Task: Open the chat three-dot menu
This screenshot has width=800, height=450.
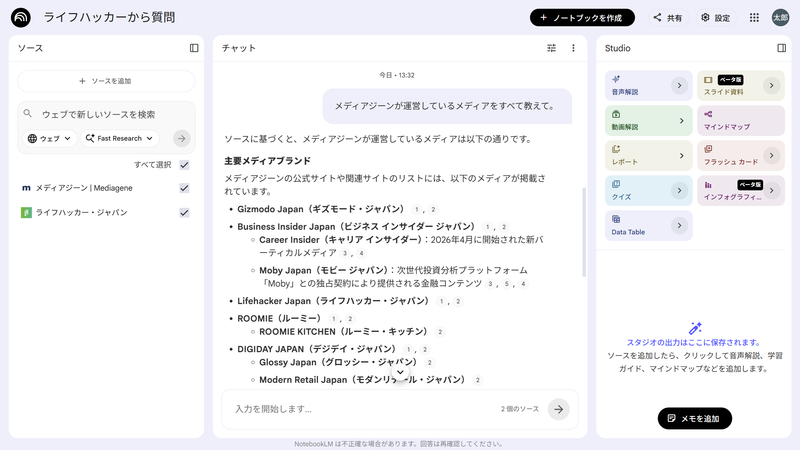Action: click(x=573, y=48)
